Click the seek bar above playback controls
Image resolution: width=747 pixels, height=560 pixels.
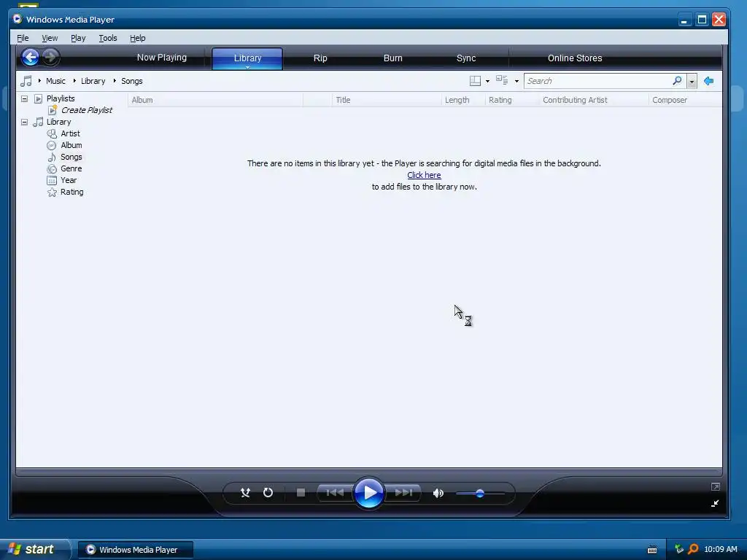click(x=369, y=472)
